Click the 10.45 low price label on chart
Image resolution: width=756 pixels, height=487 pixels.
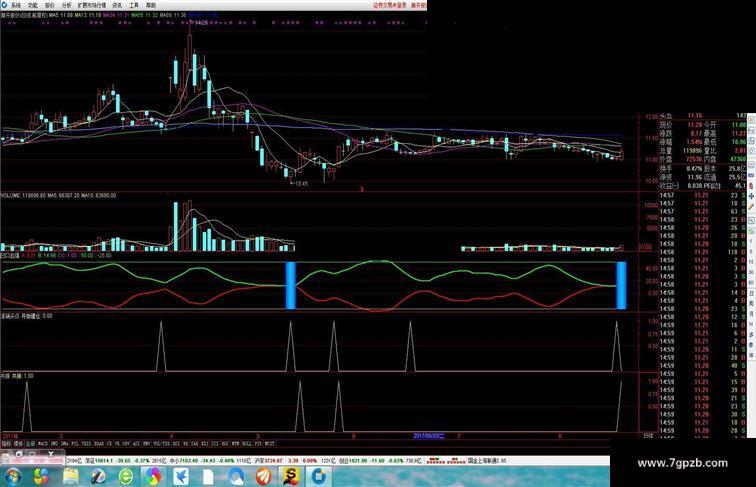[301, 183]
